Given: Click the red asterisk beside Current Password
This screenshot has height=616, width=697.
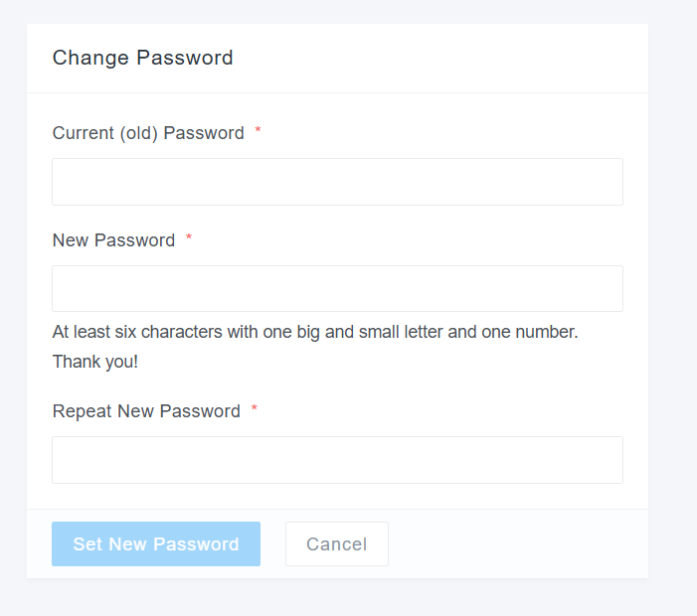Looking at the screenshot, I should (259, 132).
